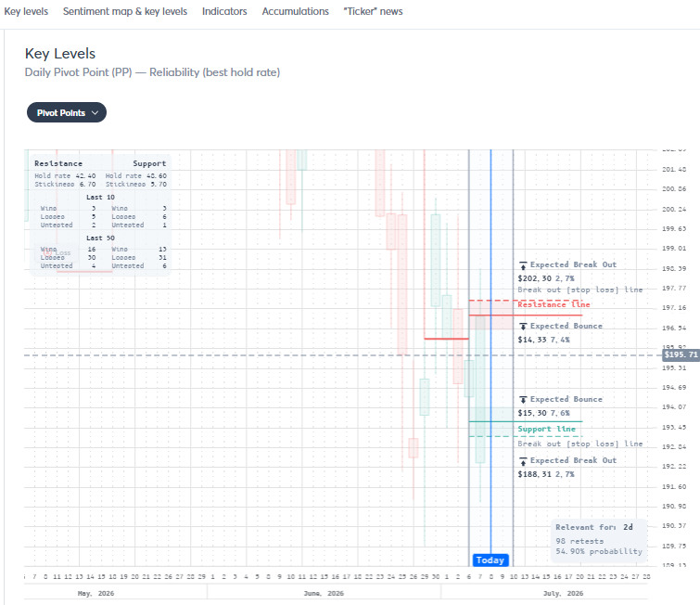Click the "Expected Bounce" label above $14.33
The height and width of the screenshot is (605, 700).
tap(566, 326)
